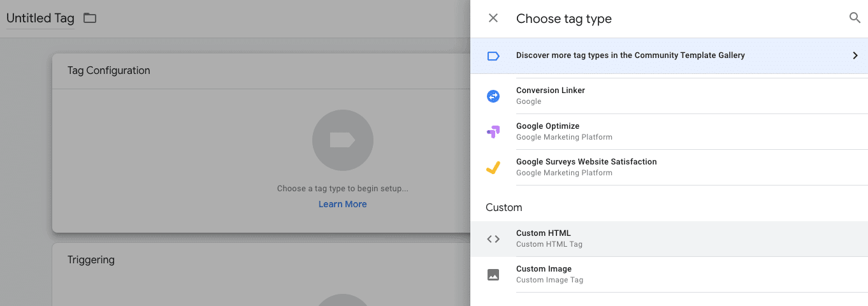
Task: Click the Community Template Gallery tag icon
Action: click(x=493, y=56)
